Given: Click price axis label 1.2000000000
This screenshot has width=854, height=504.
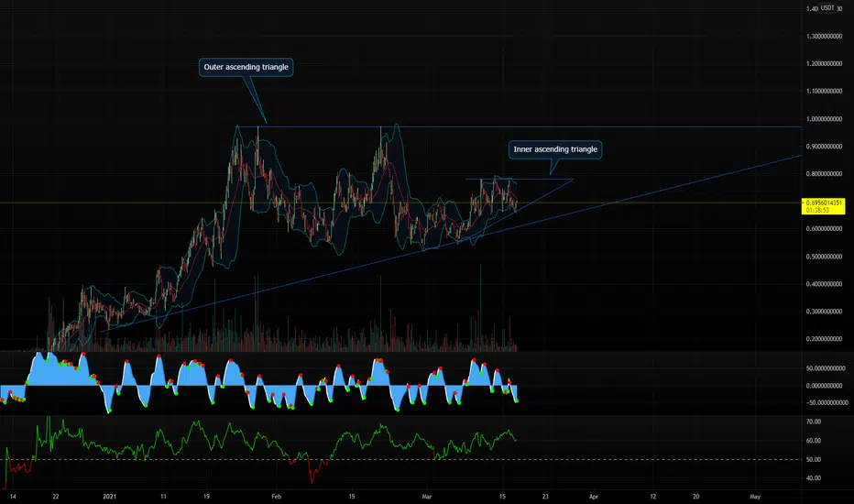Looking at the screenshot, I should 824,64.
